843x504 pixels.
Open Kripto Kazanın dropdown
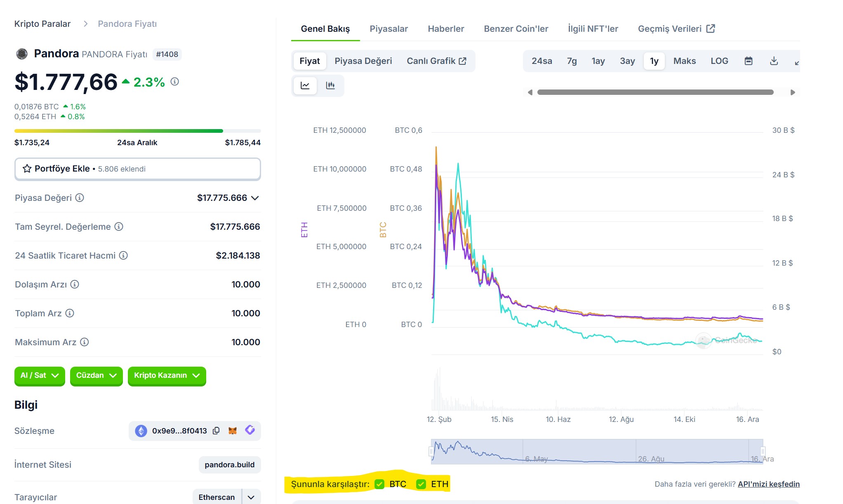167,376
